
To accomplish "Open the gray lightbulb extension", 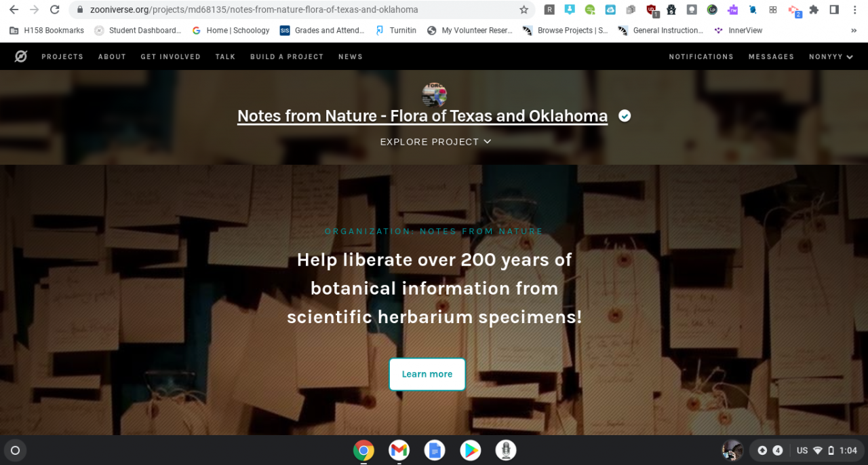I will [692, 10].
